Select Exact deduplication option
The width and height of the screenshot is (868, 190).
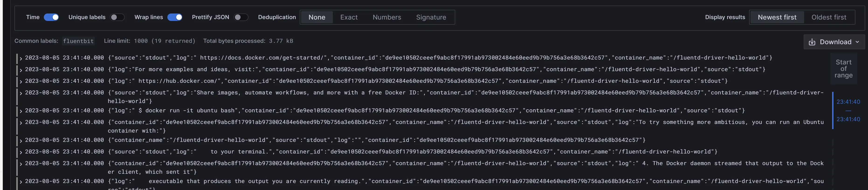[349, 17]
